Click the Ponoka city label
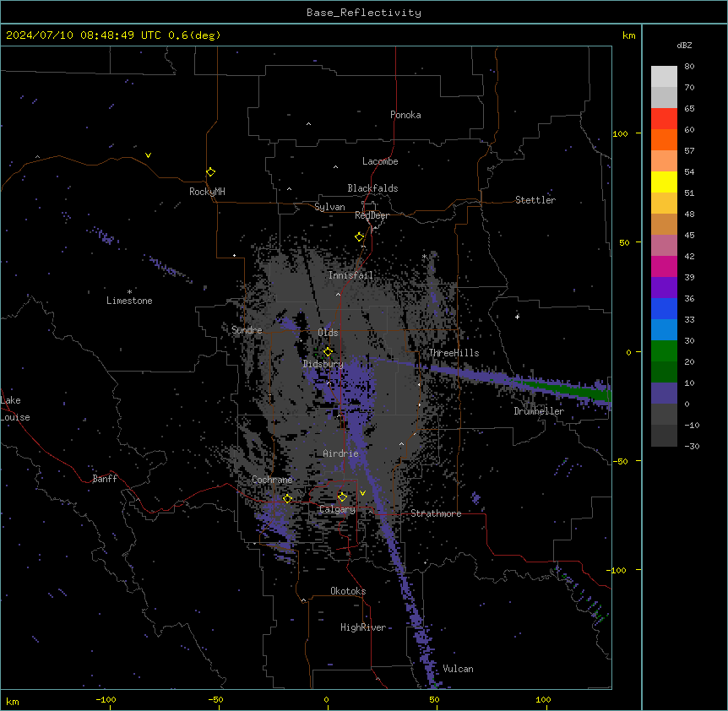Screen dimensions: 728x711 405,115
